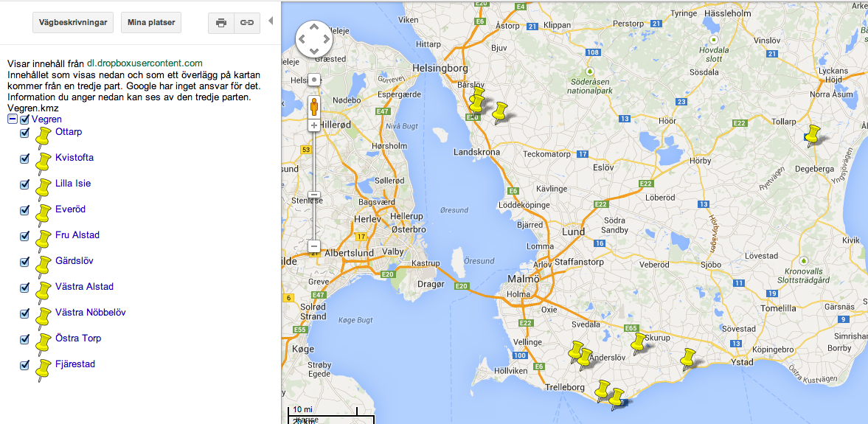Uncheck the Lilla Isie checkbox

point(24,184)
